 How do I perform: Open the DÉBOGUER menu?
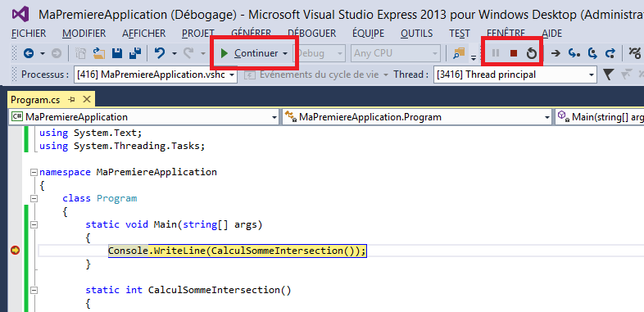click(x=311, y=34)
